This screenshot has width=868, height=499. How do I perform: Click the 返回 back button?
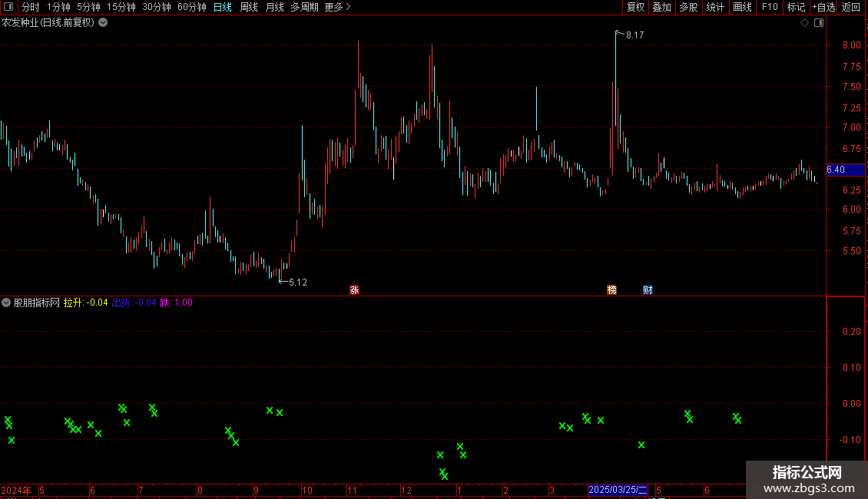[x=851, y=7]
